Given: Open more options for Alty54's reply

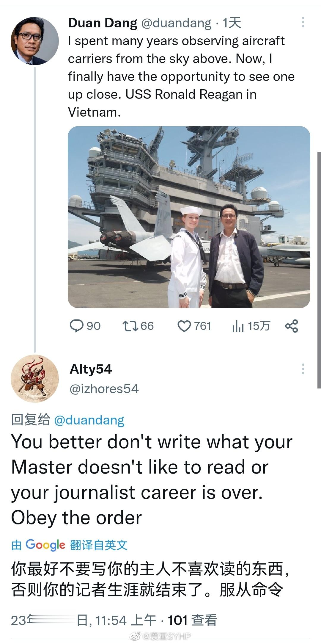Looking at the screenshot, I should (303, 369).
